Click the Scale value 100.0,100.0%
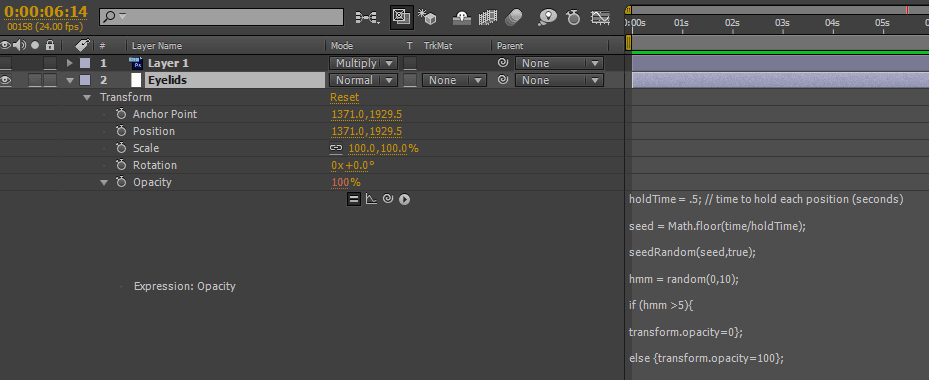 point(383,148)
